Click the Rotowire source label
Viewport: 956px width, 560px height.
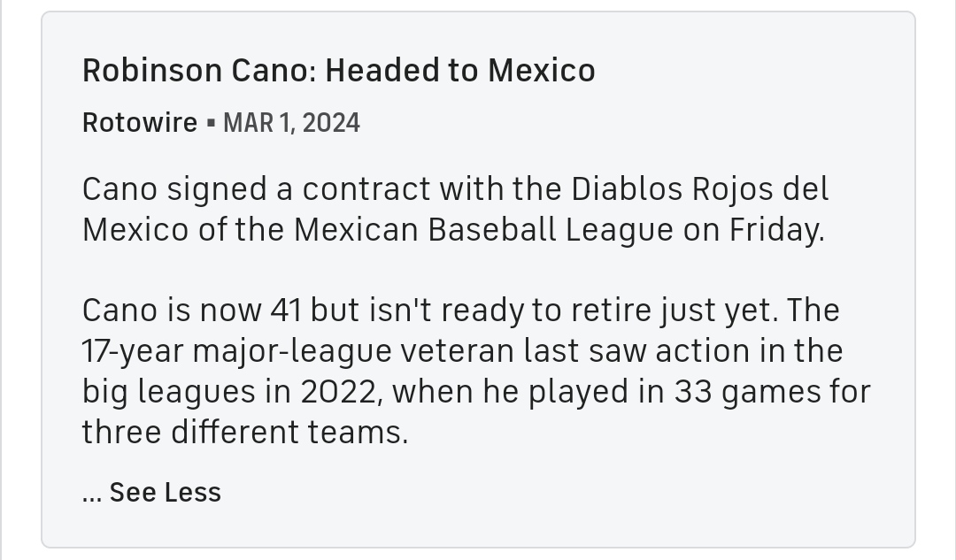(x=140, y=122)
